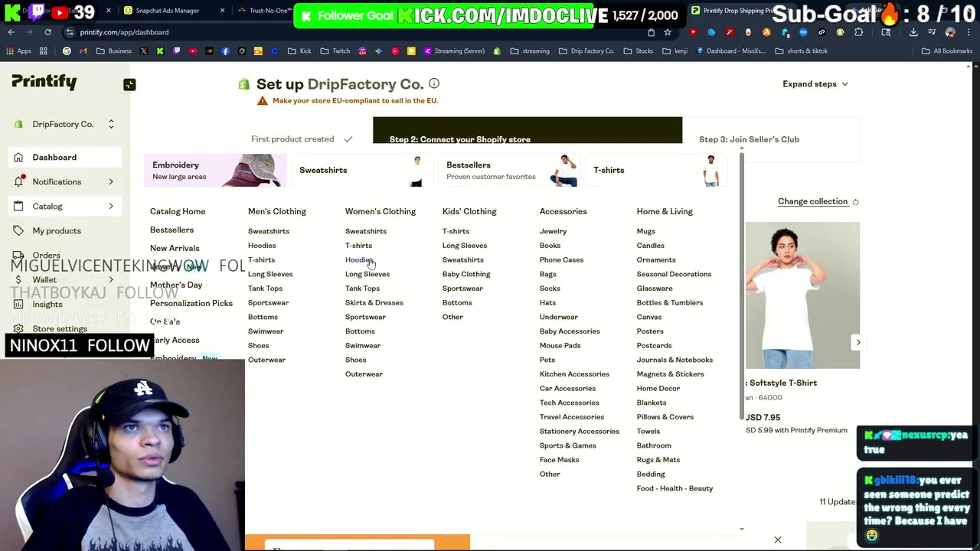Image resolution: width=980 pixels, height=551 pixels.
Task: Click Catalog Home link
Action: coord(178,211)
